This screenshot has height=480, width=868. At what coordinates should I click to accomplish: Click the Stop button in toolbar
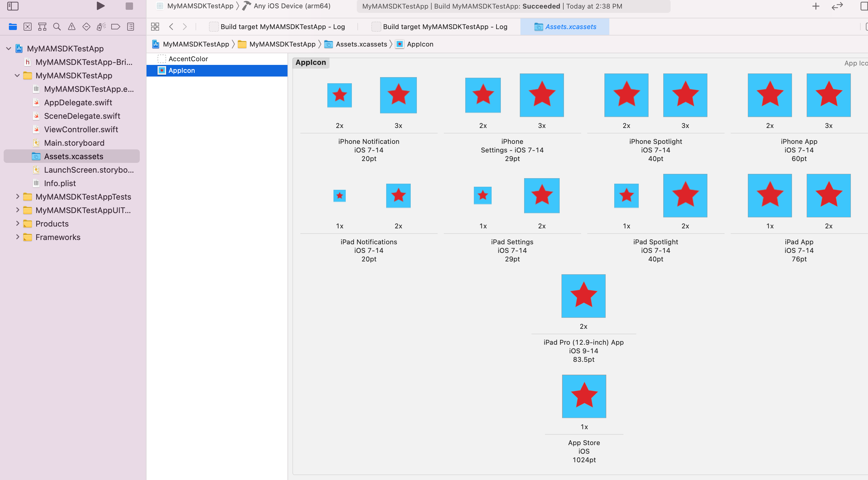(x=129, y=6)
